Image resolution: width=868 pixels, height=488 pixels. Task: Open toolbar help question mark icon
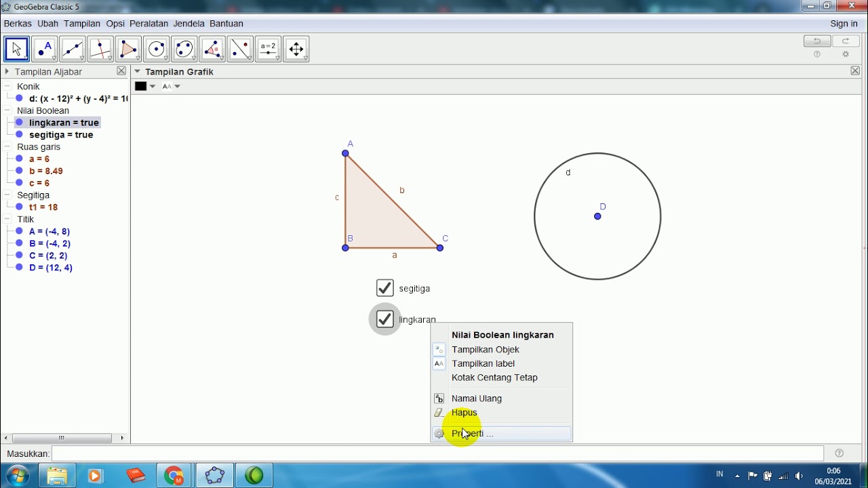point(817,55)
